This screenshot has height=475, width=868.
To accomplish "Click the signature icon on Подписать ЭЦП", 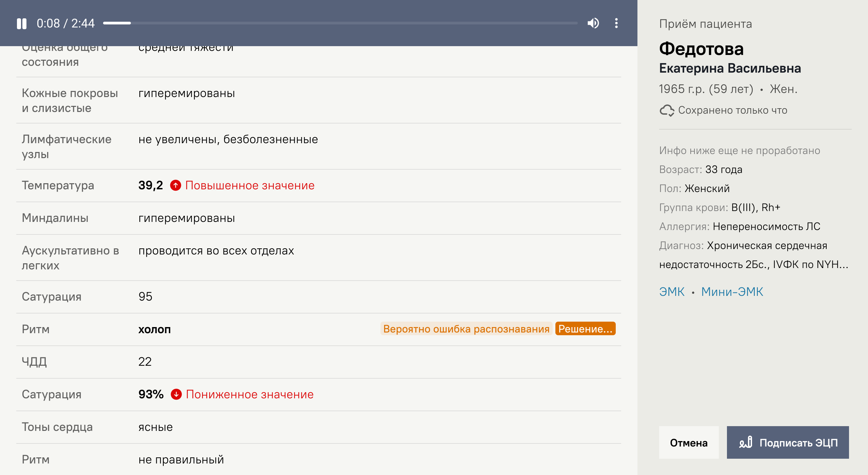I will (746, 442).
